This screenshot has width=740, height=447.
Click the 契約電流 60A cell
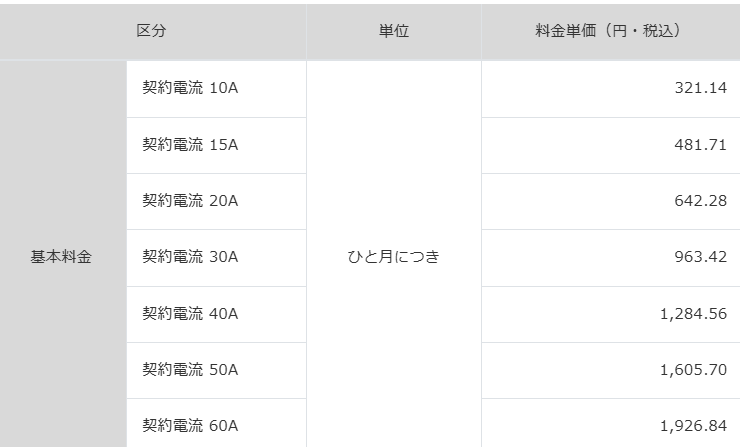[190, 426]
